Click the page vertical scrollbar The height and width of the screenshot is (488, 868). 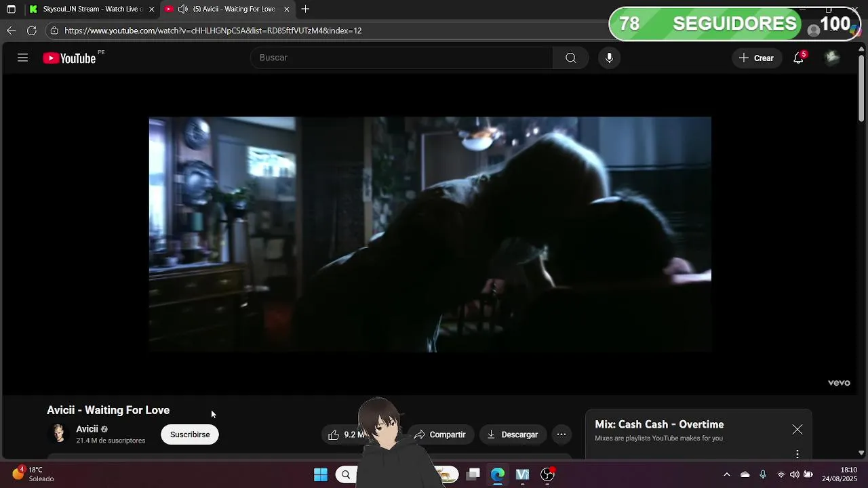pos(861,88)
